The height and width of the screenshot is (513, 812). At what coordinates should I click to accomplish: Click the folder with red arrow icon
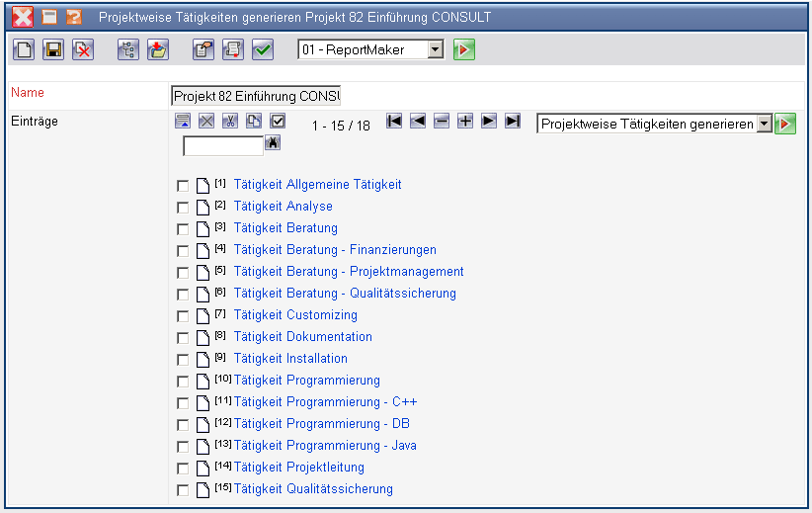click(158, 49)
